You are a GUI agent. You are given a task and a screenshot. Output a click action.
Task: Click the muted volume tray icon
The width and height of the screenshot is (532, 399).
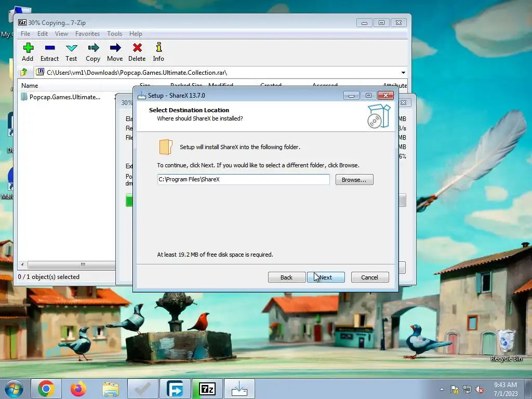[x=480, y=389]
